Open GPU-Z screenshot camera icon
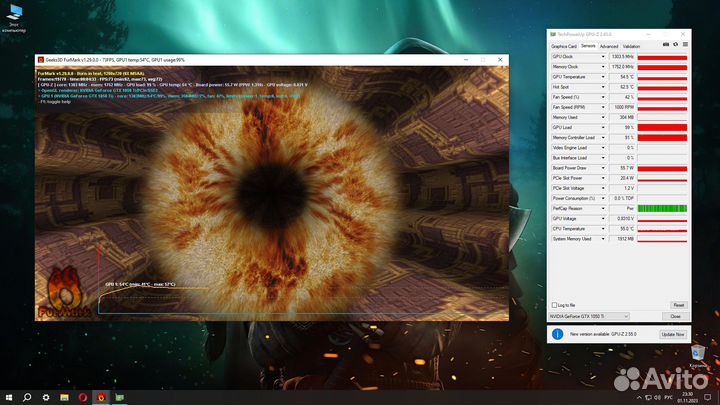Viewport: 720px width, 405px height. point(666,45)
